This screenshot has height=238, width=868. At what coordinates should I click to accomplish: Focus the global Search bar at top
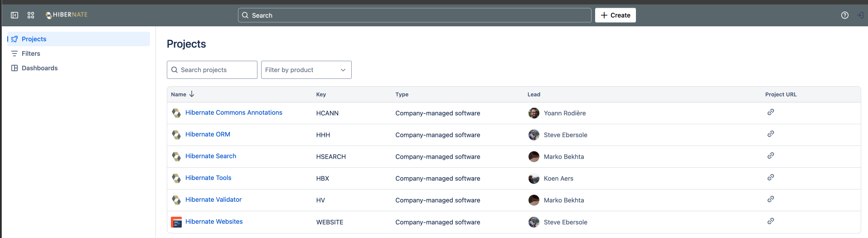(414, 15)
